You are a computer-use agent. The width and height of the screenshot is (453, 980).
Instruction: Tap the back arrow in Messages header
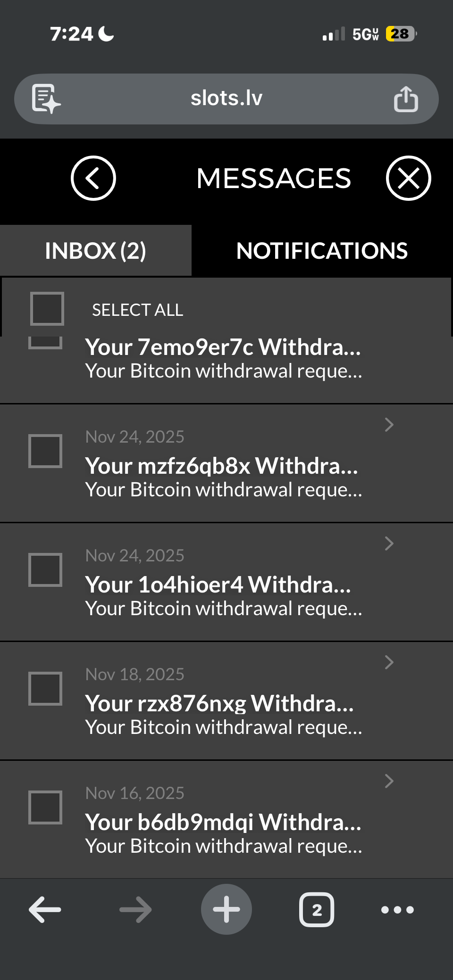click(93, 178)
